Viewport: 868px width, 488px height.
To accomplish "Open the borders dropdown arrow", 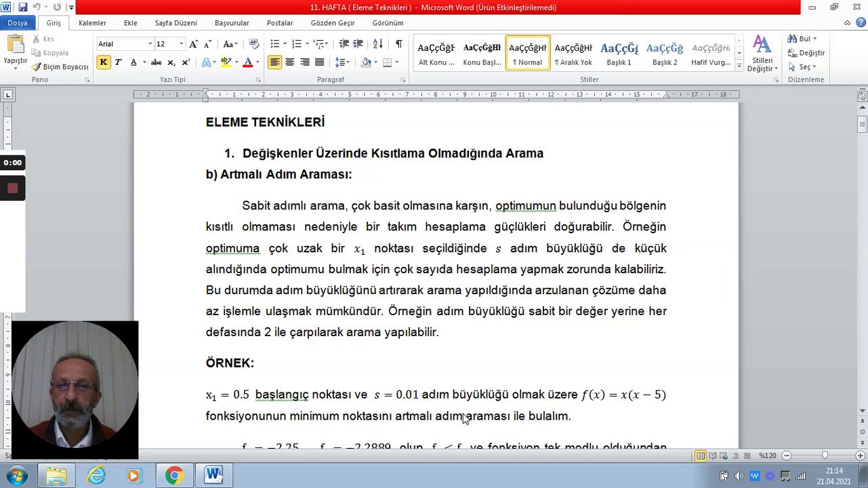I will [396, 62].
